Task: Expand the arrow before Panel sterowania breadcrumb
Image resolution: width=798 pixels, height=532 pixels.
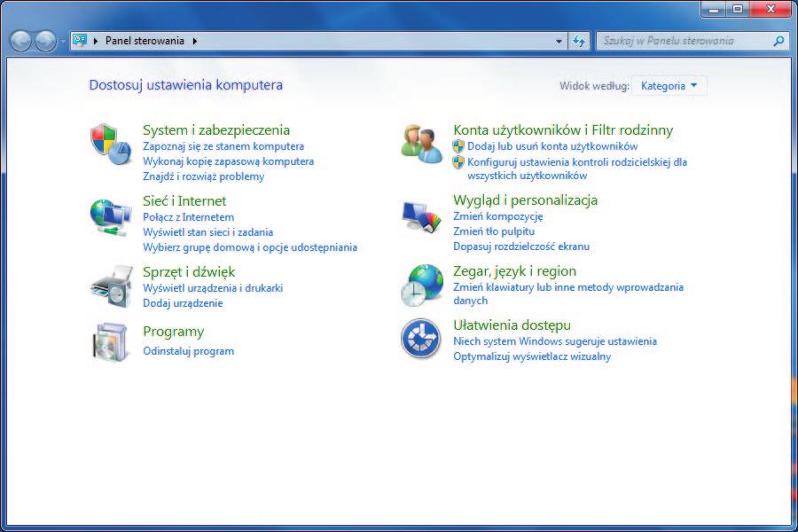Action: 95,41
